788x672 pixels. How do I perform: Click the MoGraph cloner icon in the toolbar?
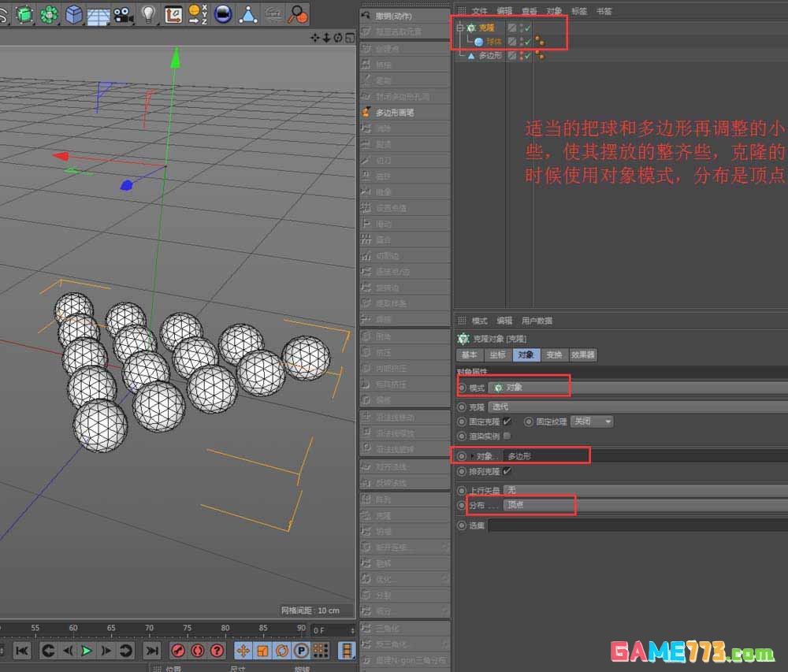coord(47,13)
